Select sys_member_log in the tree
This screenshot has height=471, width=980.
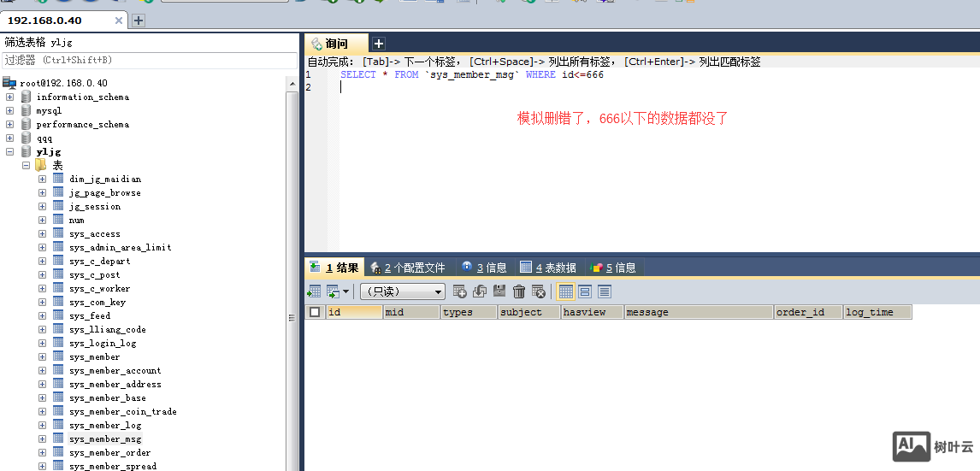105,426
